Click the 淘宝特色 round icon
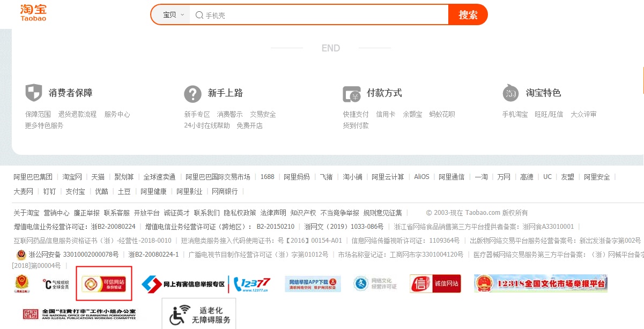644x329 pixels. pyautogui.click(x=510, y=93)
